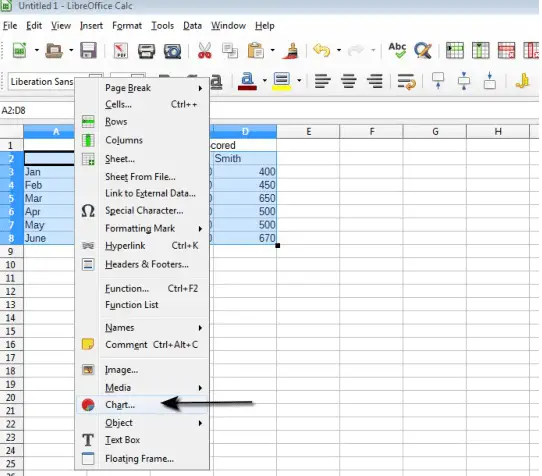542x476 pixels.
Task: Open the Data menu
Action: pyautogui.click(x=192, y=26)
